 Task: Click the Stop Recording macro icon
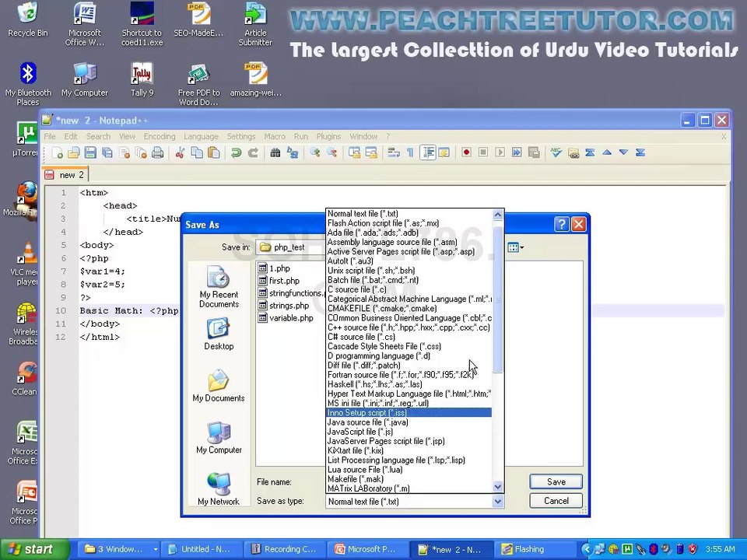[483, 153]
